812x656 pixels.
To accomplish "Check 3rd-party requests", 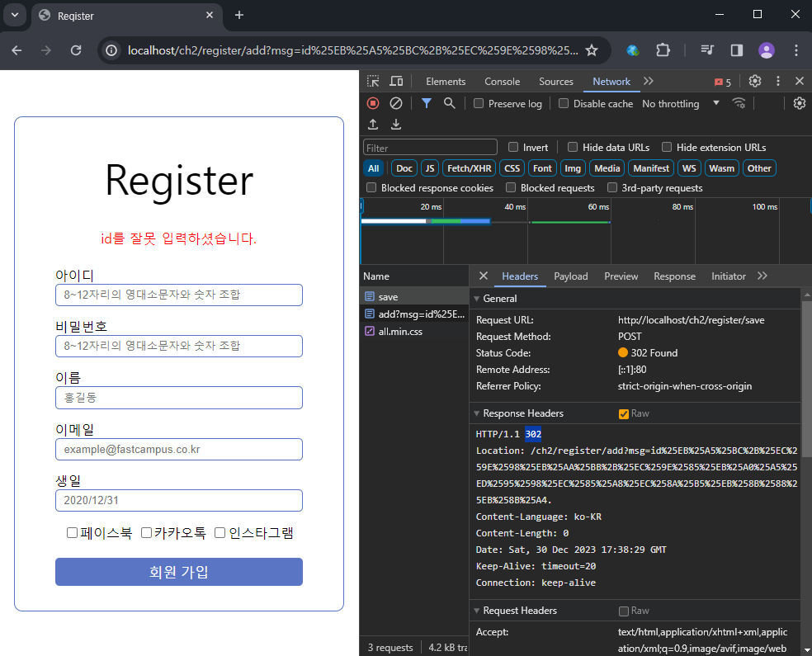I will point(612,187).
